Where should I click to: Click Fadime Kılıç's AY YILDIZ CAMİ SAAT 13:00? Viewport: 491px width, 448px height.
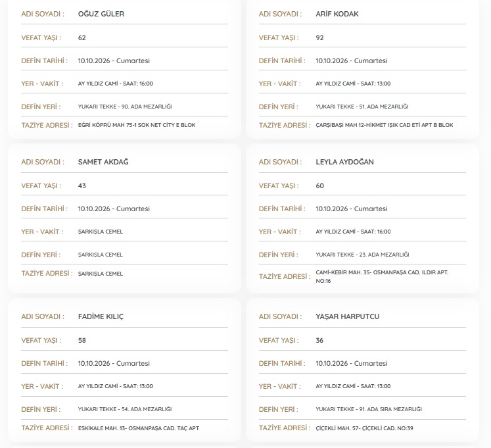[116, 386]
